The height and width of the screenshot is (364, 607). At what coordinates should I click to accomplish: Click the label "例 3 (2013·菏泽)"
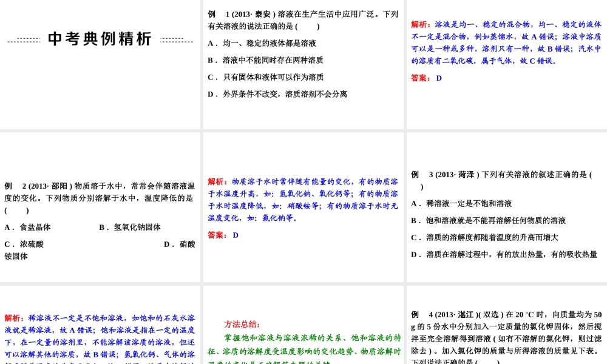[445, 175]
